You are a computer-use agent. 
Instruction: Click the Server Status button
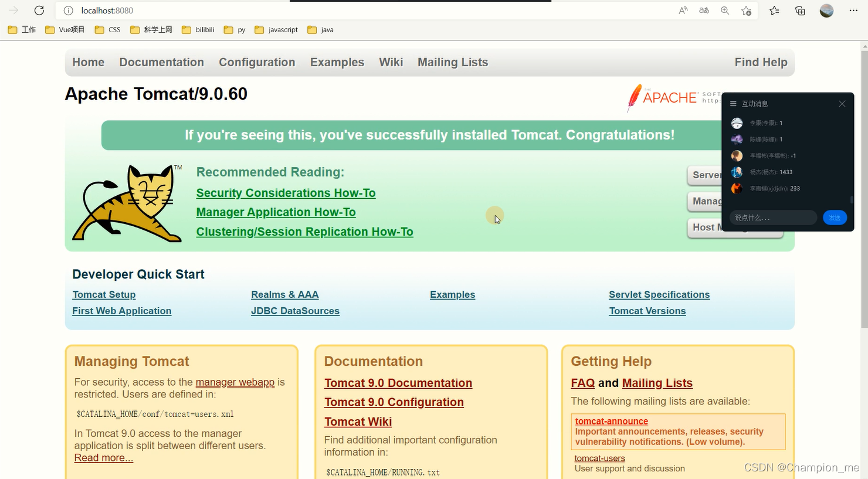(704, 175)
